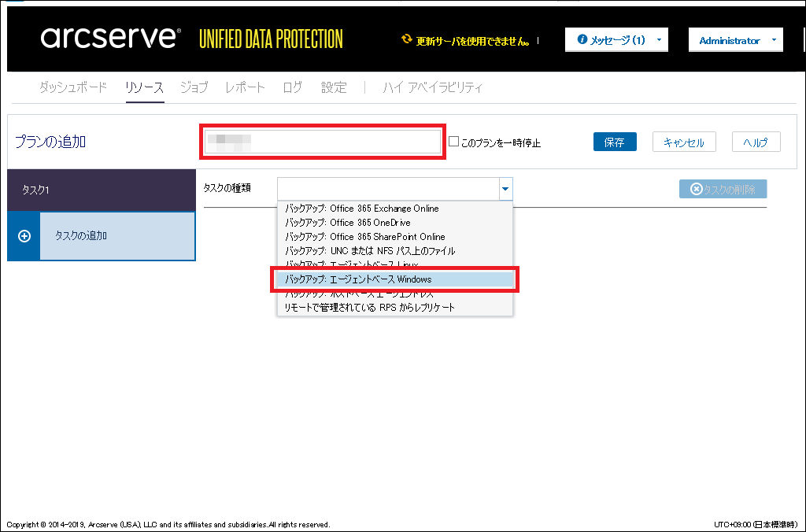Open the レポート tab
This screenshot has width=806, height=532.
[246, 87]
